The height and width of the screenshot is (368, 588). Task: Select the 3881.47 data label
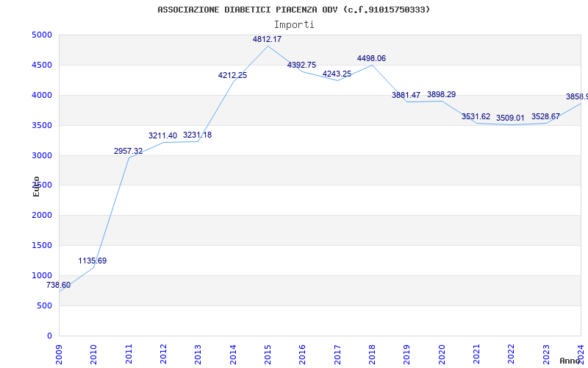tap(406, 95)
